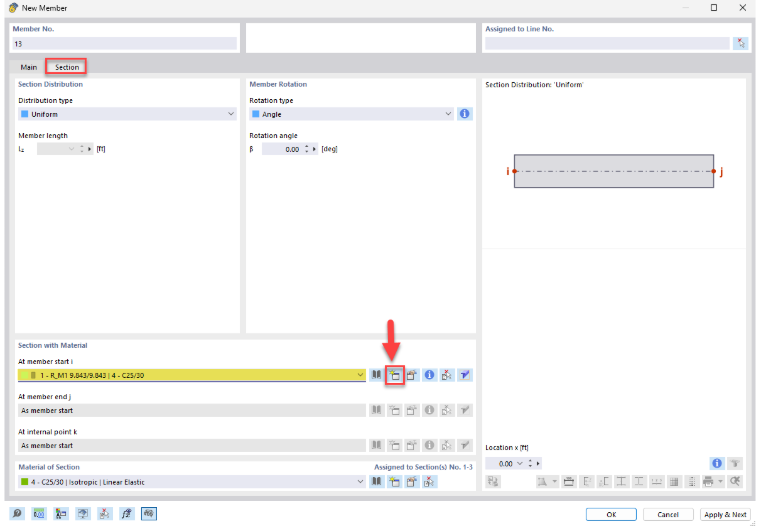Viewport: 760px width, 526px height.
Task: Click the monitor display settings icon
Action: [83, 513]
